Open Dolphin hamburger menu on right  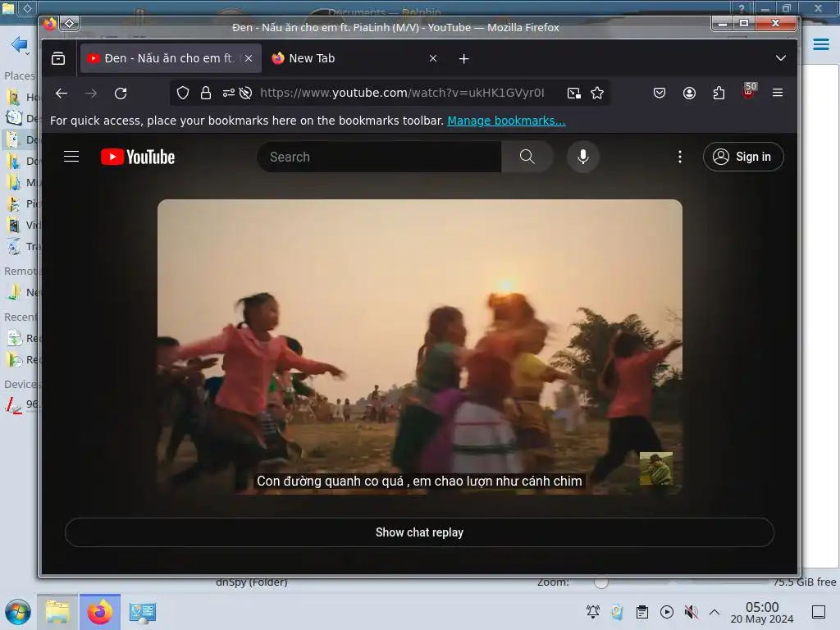click(x=820, y=44)
